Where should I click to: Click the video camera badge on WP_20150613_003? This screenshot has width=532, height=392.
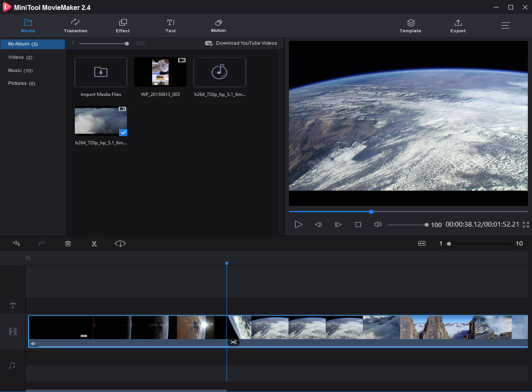(182, 60)
